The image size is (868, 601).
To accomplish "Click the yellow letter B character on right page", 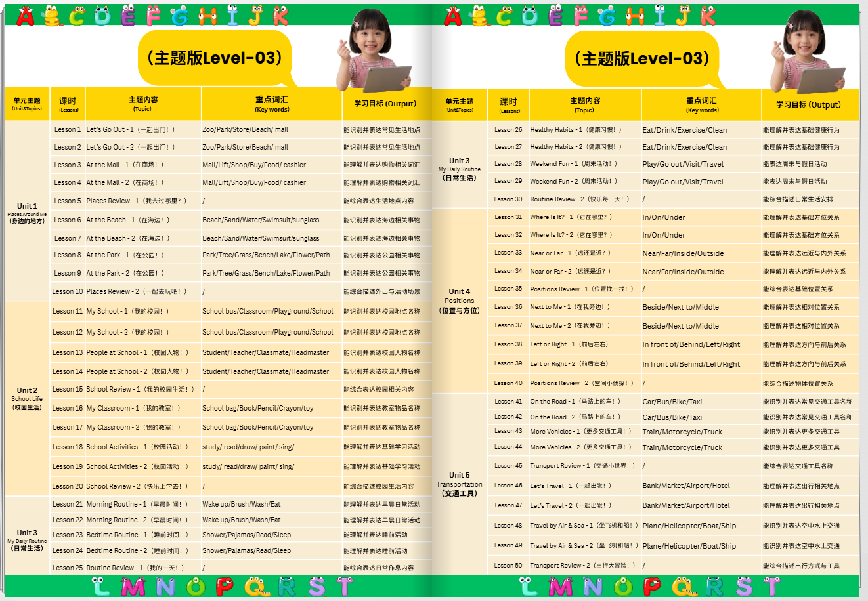I will pyautogui.click(x=479, y=16).
